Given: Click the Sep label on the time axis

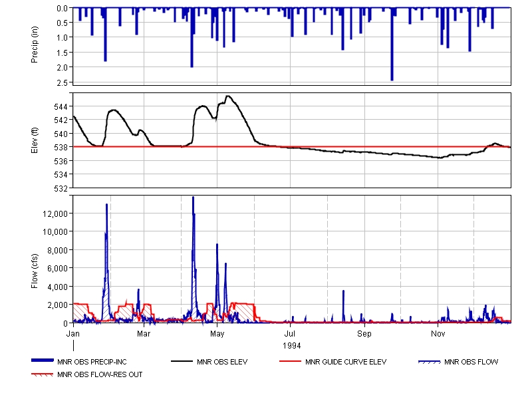Looking at the screenshot, I should (x=364, y=333).
